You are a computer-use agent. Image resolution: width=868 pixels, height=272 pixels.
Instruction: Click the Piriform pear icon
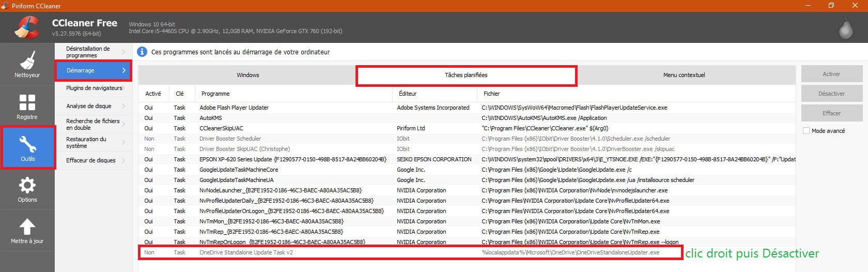845,28
